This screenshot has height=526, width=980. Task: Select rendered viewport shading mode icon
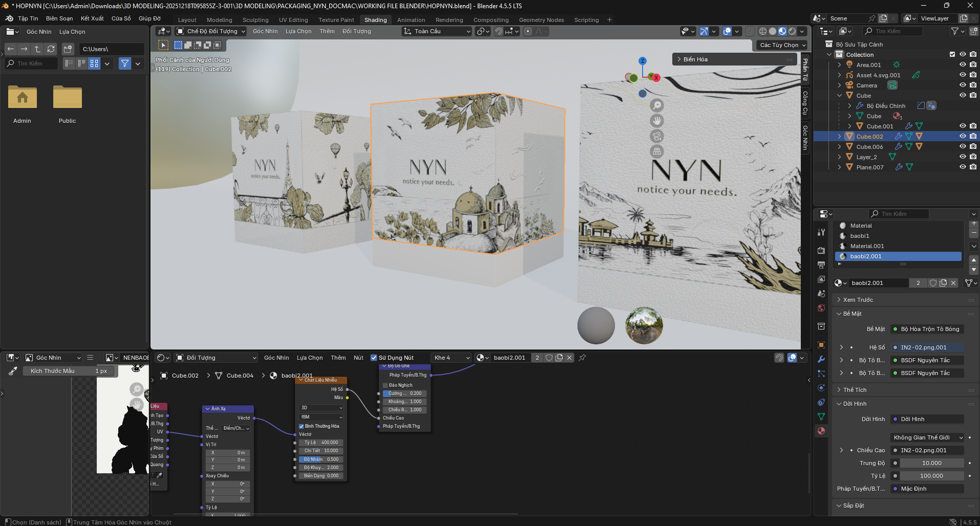(792, 31)
